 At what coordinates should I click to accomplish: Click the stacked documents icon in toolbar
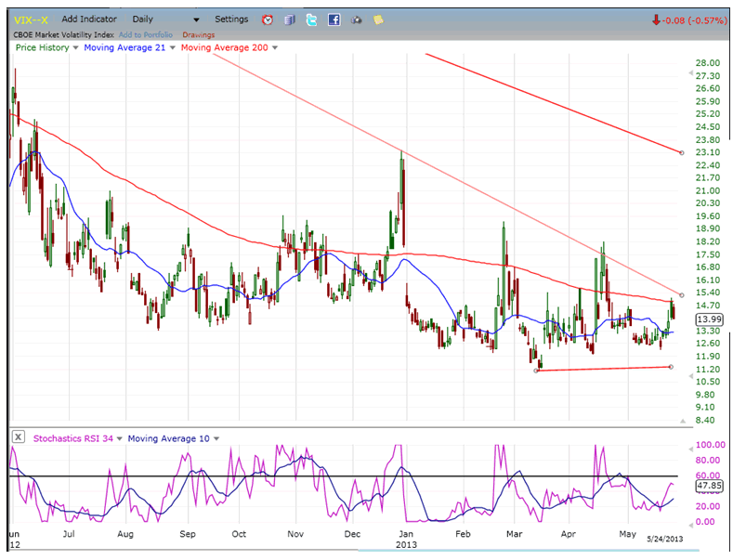click(x=290, y=20)
